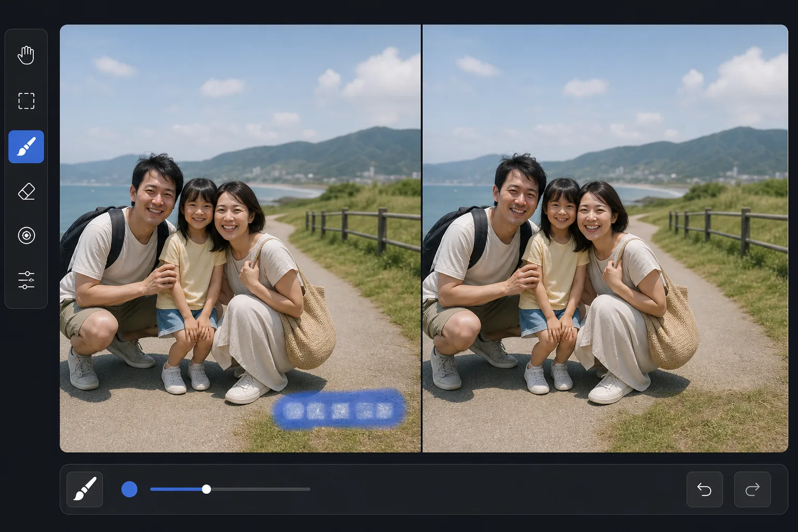
Task: Click the blue brush color swatch
Action: coord(129,489)
